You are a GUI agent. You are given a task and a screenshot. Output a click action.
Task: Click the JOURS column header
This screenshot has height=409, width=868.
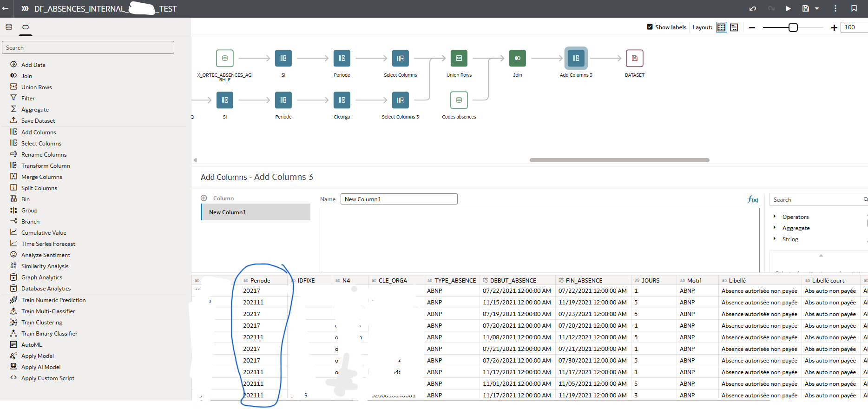click(x=654, y=280)
